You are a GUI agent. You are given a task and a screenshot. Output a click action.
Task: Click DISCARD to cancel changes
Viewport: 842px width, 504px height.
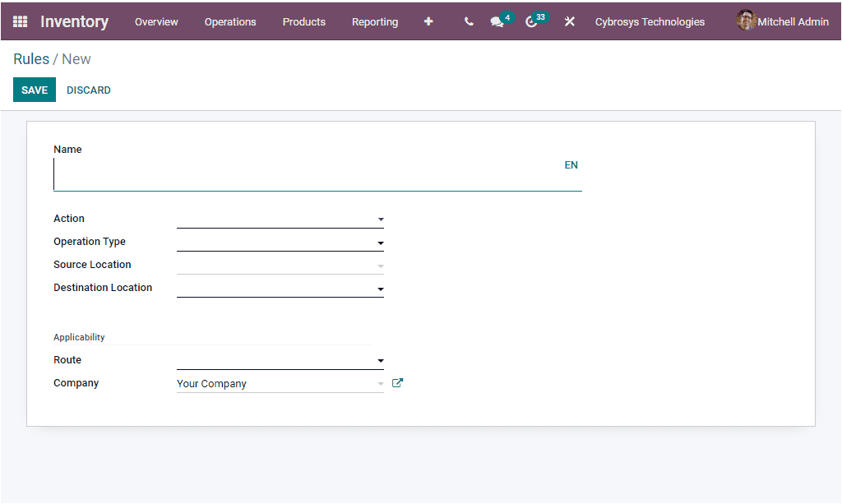pos(88,90)
